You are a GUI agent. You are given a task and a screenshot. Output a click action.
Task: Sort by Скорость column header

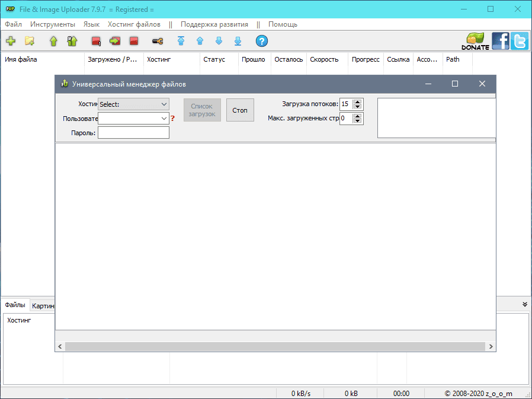[x=328, y=59]
